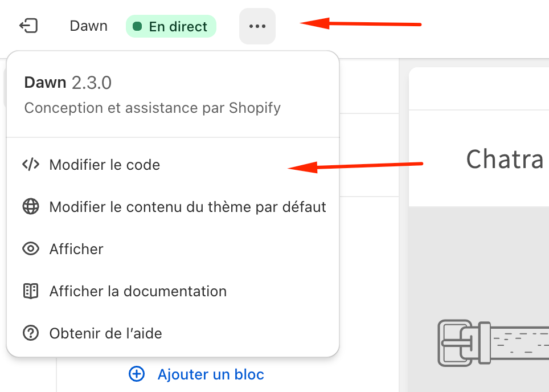Toggle the En direct live status badge
The width and height of the screenshot is (549, 392).
tap(171, 26)
